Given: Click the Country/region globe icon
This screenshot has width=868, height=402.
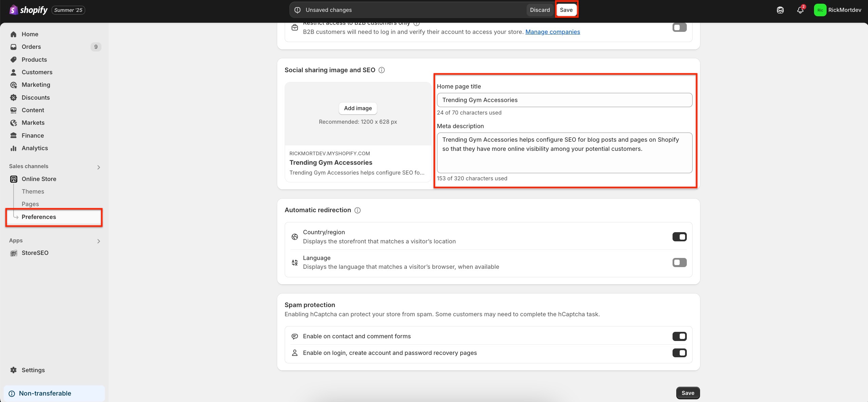Looking at the screenshot, I should pos(295,237).
